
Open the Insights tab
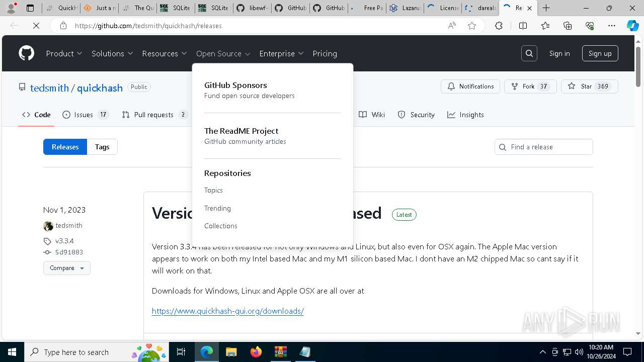click(465, 115)
